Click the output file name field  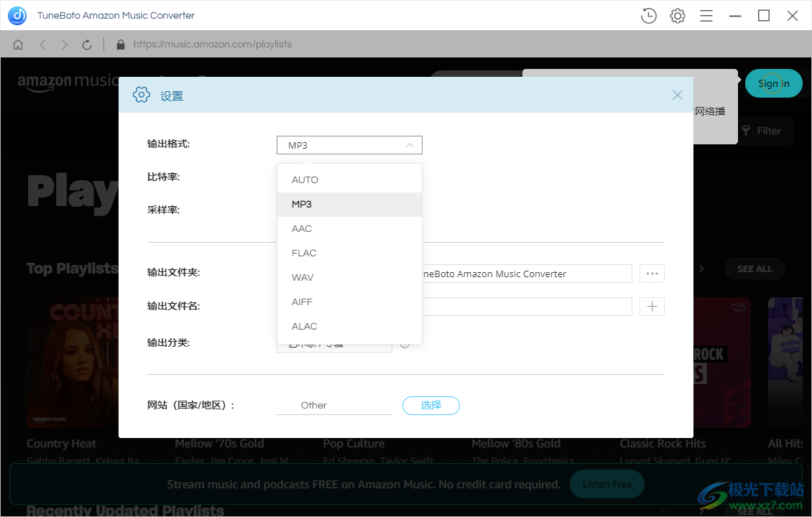coord(527,307)
